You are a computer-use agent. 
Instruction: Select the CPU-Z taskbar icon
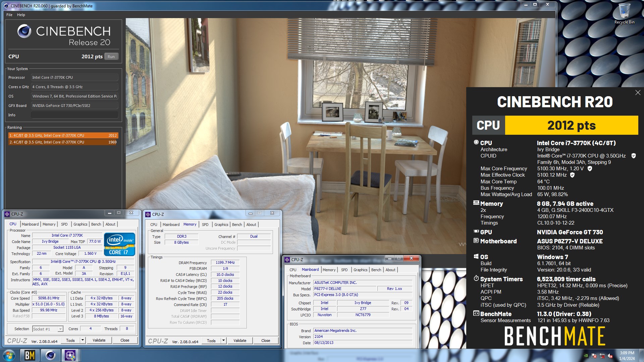click(x=70, y=355)
